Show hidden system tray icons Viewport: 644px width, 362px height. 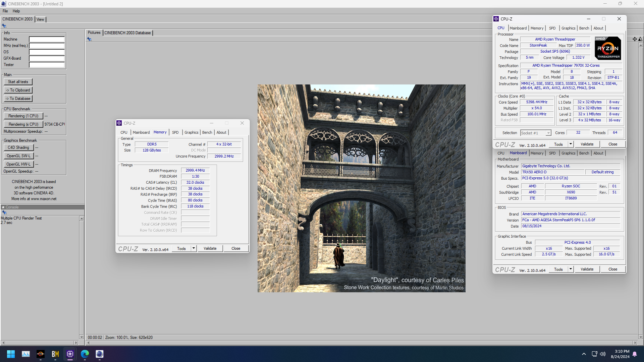click(x=584, y=354)
